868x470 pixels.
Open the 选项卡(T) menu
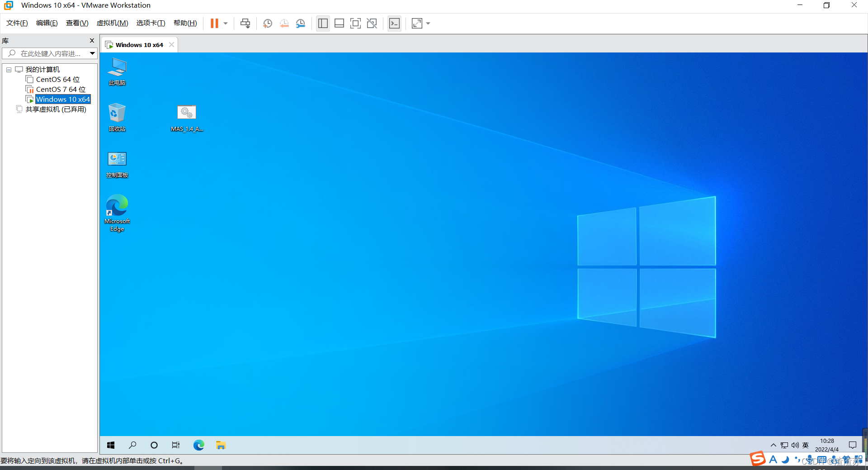pos(151,23)
